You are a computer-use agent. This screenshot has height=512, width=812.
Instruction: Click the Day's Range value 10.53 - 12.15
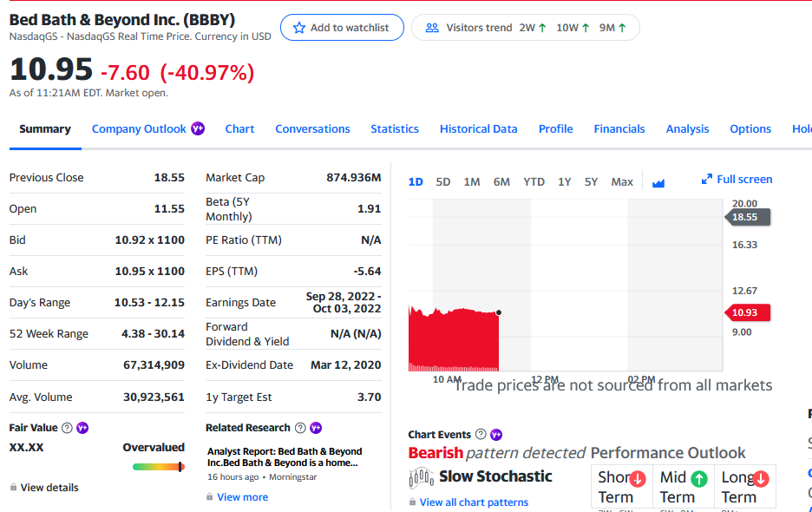tap(149, 303)
